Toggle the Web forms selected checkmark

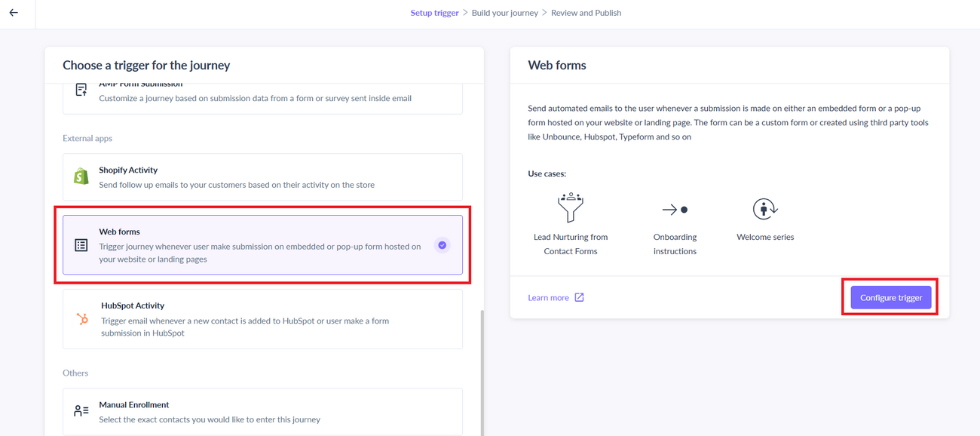coord(443,245)
